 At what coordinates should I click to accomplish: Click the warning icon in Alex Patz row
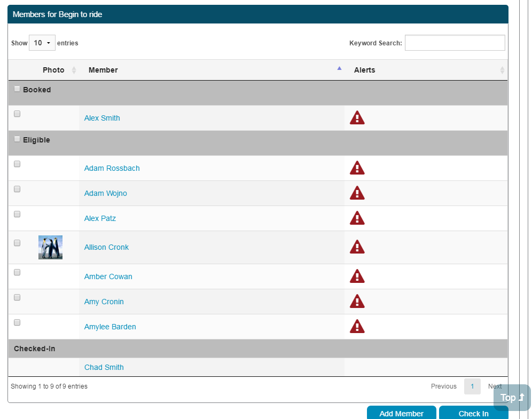point(357,218)
